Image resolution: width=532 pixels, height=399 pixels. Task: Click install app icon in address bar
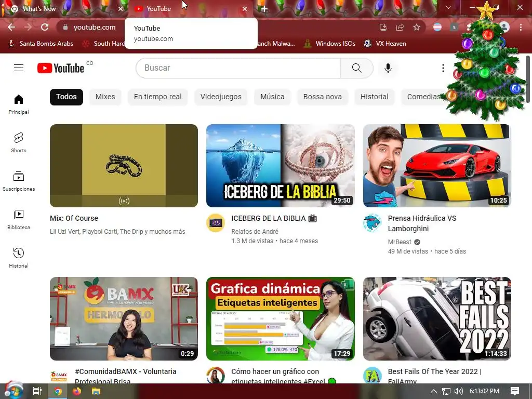(x=383, y=27)
